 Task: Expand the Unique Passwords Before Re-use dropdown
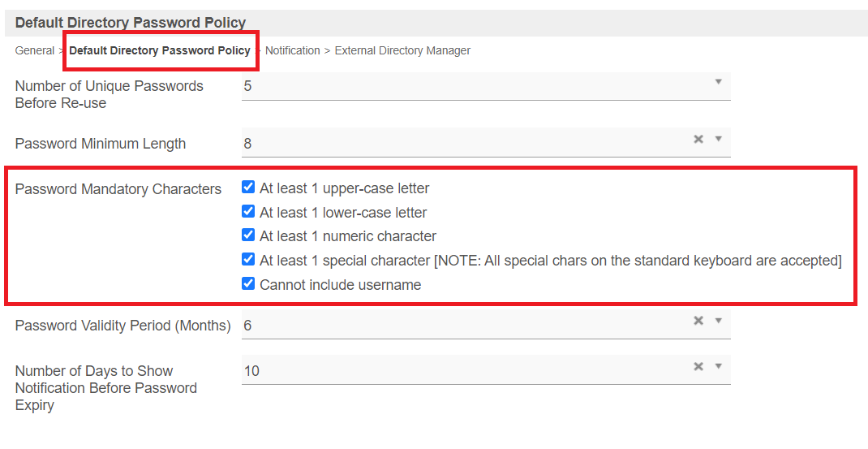pyautogui.click(x=718, y=82)
